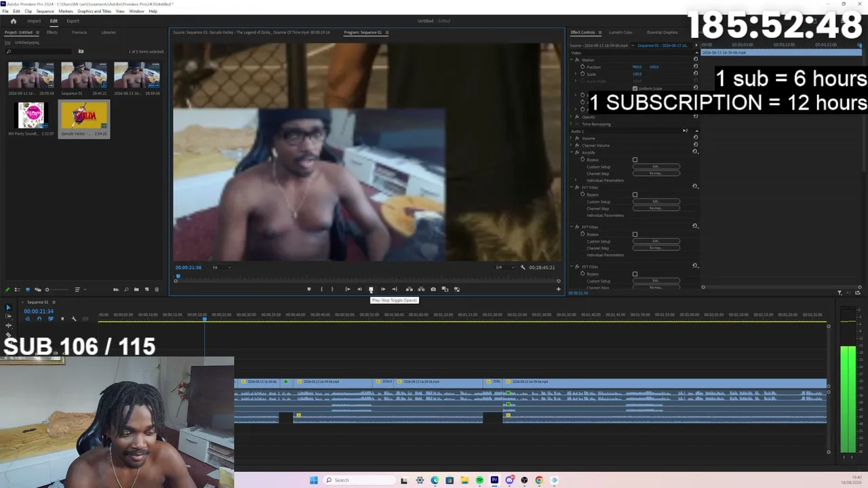The width and height of the screenshot is (868, 488).
Task: Open timeline display settings wrench icon
Action: pyautogui.click(x=74, y=319)
